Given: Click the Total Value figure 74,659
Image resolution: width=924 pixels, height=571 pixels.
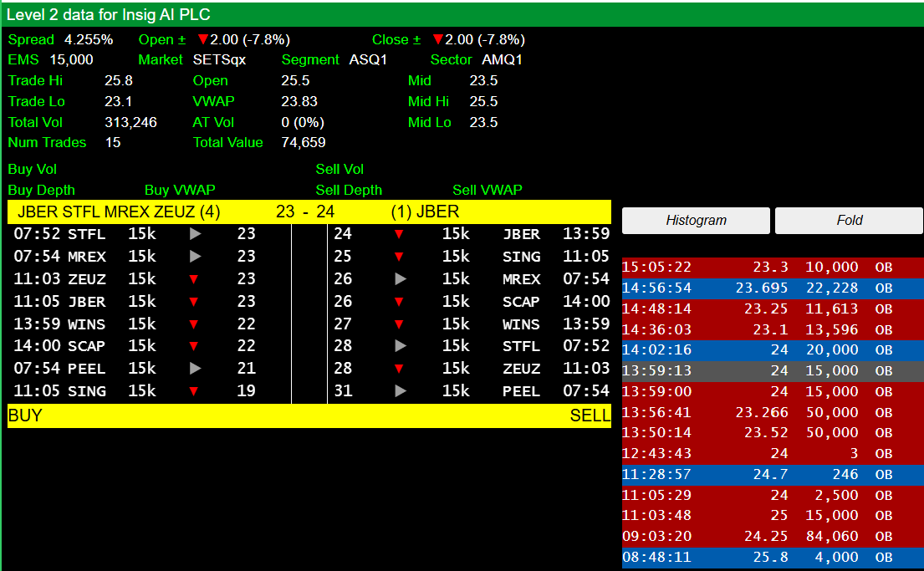Looking at the screenshot, I should coord(304,143).
